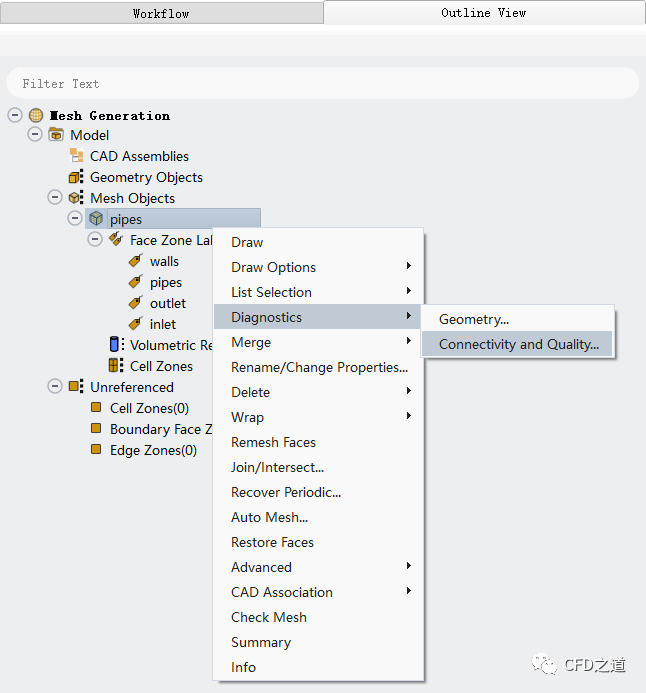Click Auto Mesh... in context menu
The width and height of the screenshot is (646, 693).
(269, 517)
